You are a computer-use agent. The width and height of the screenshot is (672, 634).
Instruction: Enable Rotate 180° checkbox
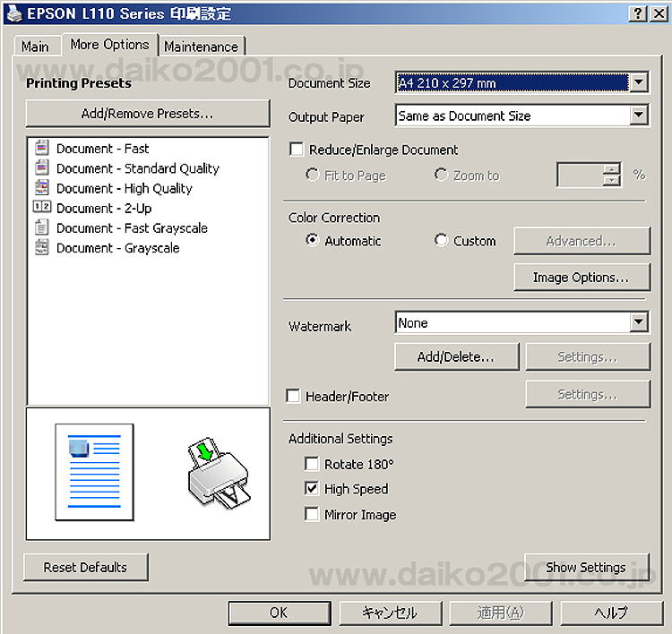pos(312,464)
